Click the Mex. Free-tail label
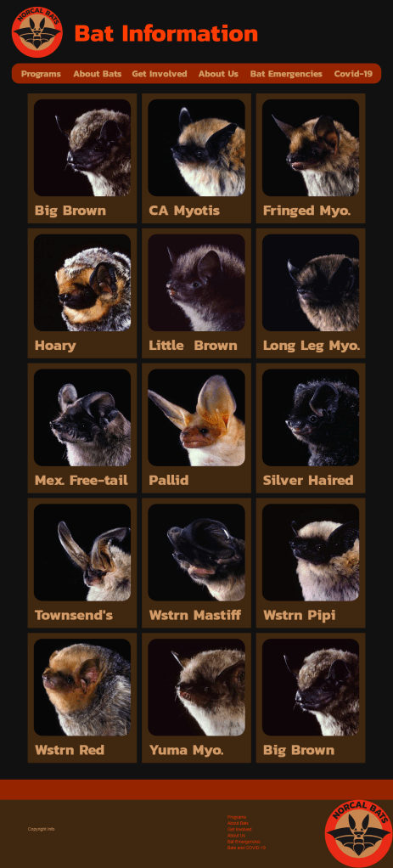This screenshot has height=868, width=393. pos(81,481)
